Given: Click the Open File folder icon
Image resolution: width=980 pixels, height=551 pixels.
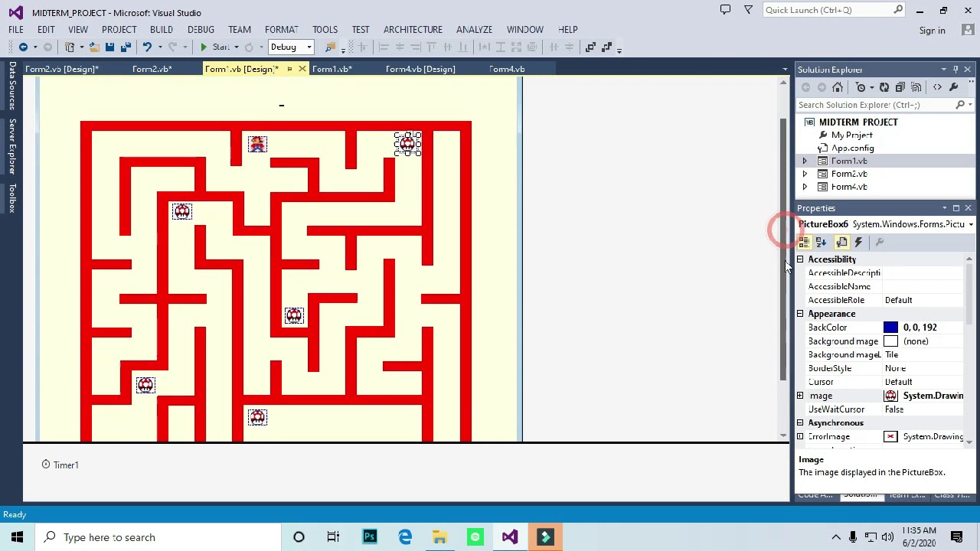Looking at the screenshot, I should (x=93, y=47).
